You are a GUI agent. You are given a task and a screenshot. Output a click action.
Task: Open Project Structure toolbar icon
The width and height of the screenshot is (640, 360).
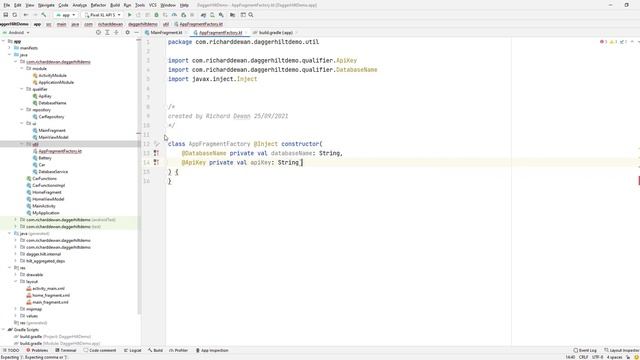click(233, 15)
